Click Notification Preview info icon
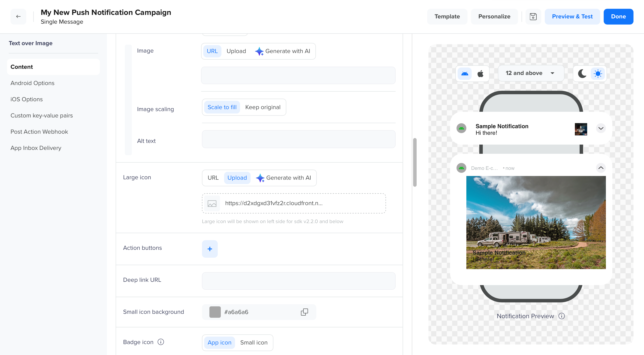The image size is (644, 355). [561, 316]
